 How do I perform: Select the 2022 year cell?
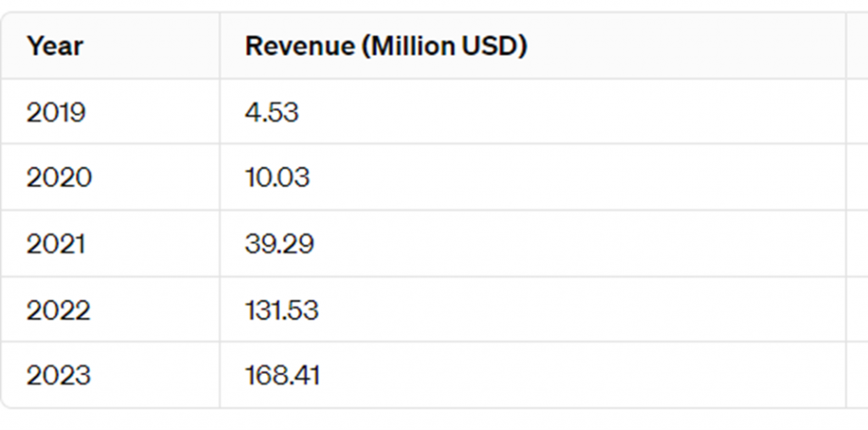[x=58, y=310]
